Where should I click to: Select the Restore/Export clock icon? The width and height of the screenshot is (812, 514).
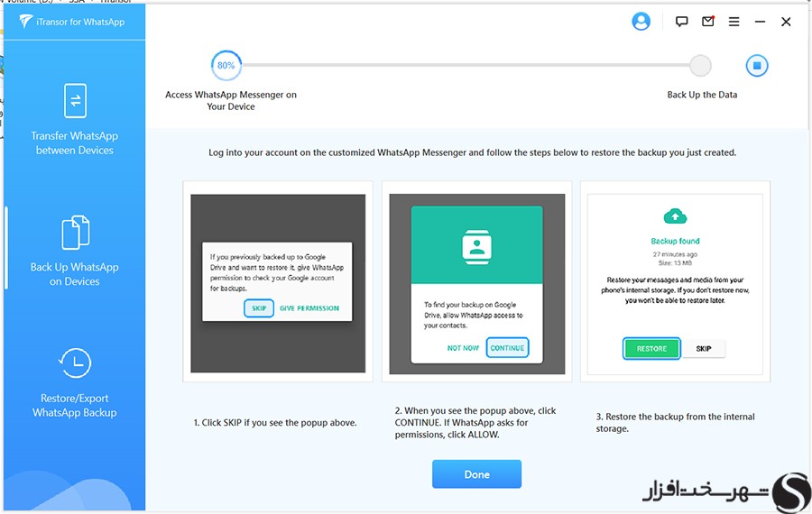coord(75,363)
